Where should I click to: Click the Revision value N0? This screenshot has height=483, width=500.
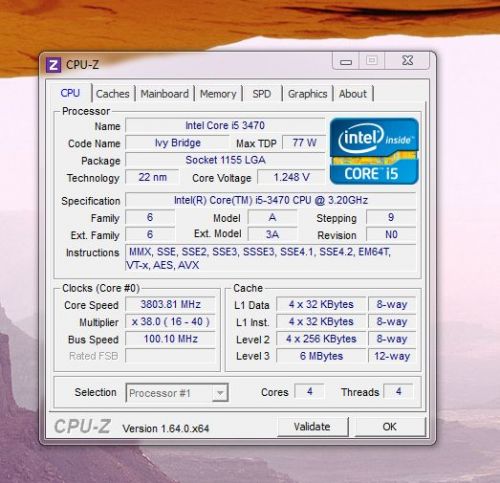[391, 234]
